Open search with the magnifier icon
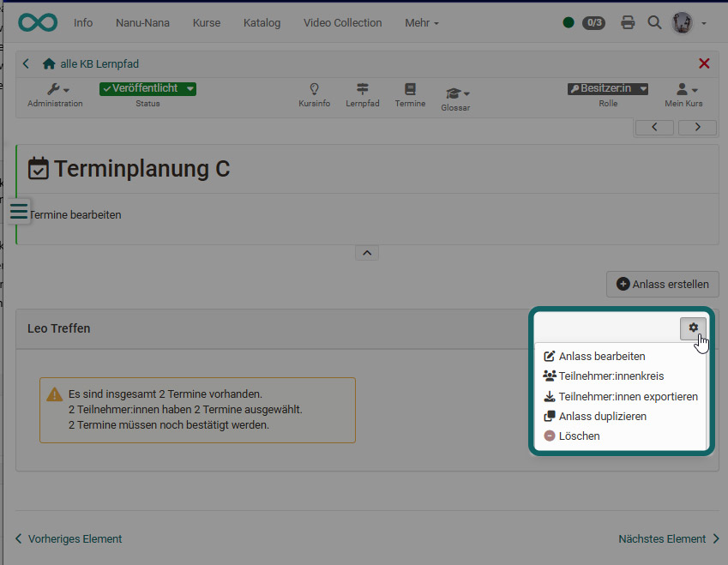728x565 pixels. coord(654,22)
